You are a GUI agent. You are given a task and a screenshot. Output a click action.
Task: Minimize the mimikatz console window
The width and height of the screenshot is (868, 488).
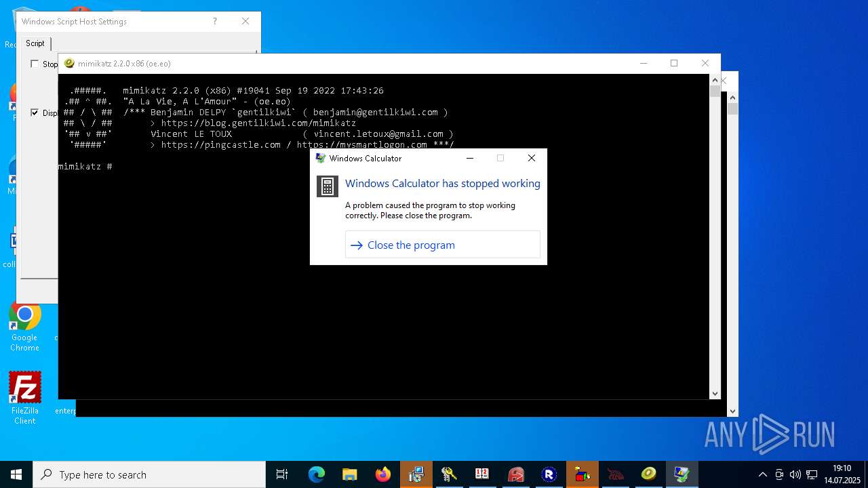(x=644, y=63)
